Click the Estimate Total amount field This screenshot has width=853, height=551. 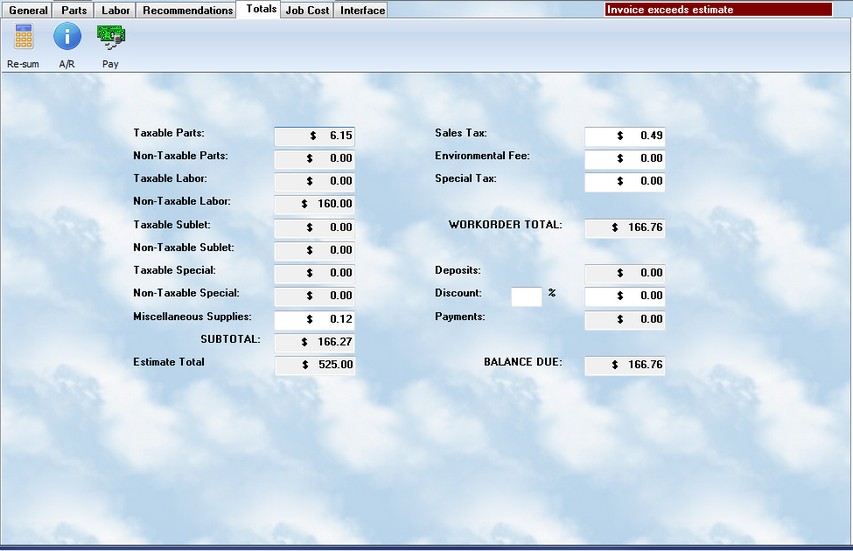click(314, 365)
